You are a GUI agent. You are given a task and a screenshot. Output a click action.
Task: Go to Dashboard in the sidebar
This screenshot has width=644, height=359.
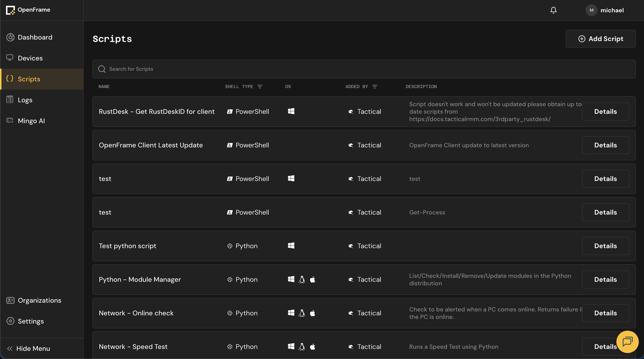pos(42,37)
